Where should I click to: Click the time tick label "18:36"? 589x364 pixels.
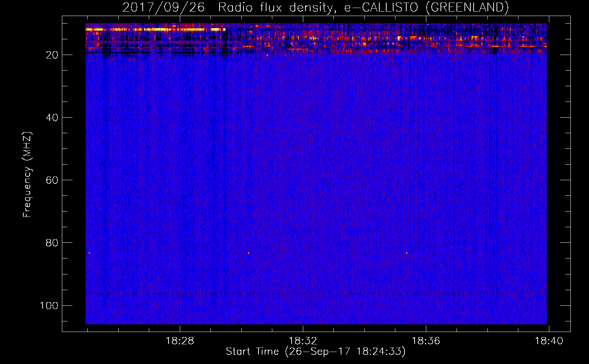[x=426, y=341]
